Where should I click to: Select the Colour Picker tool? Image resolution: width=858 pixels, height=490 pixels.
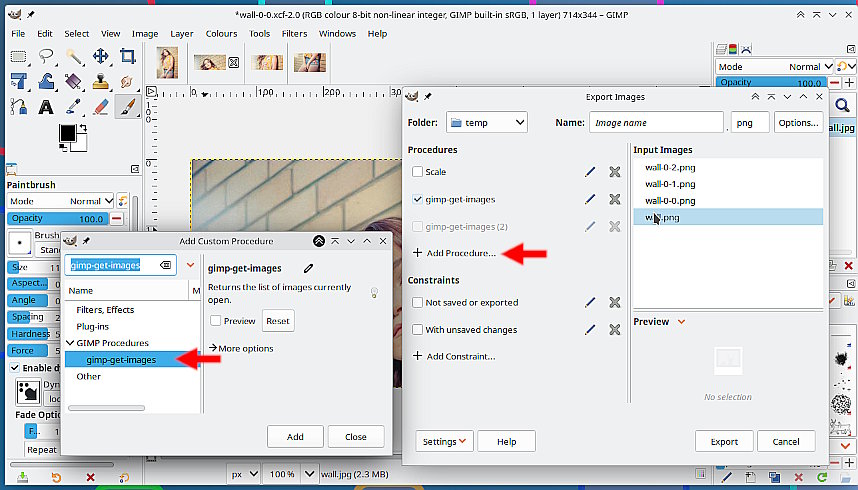coord(74,107)
